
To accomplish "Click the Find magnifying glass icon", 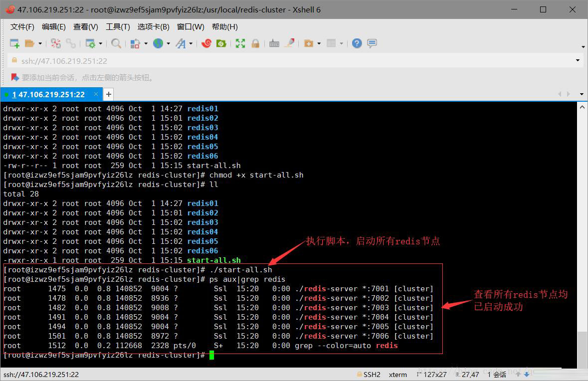I will [x=116, y=43].
